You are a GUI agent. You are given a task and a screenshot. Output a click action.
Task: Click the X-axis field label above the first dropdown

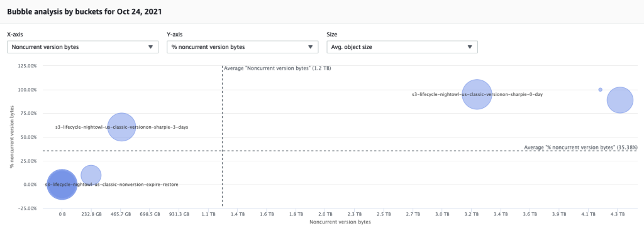click(15, 35)
